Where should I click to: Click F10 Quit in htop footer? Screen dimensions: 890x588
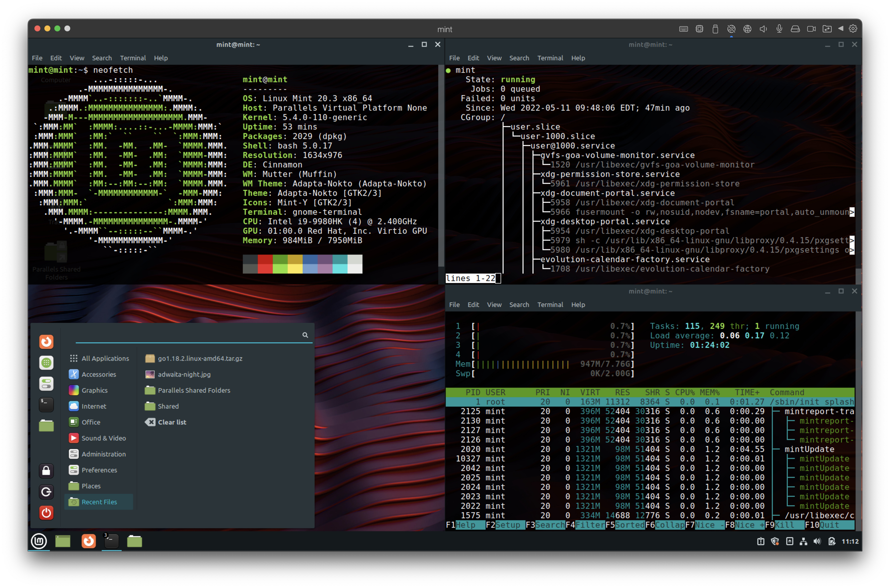(x=829, y=525)
